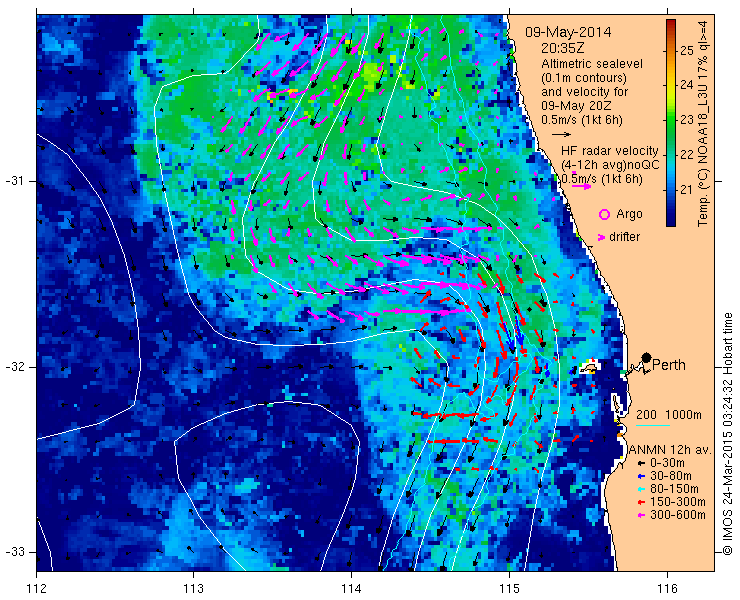This screenshot has width=740, height=600.
Task: Click the 'Perth' map label
Action: pos(669,365)
